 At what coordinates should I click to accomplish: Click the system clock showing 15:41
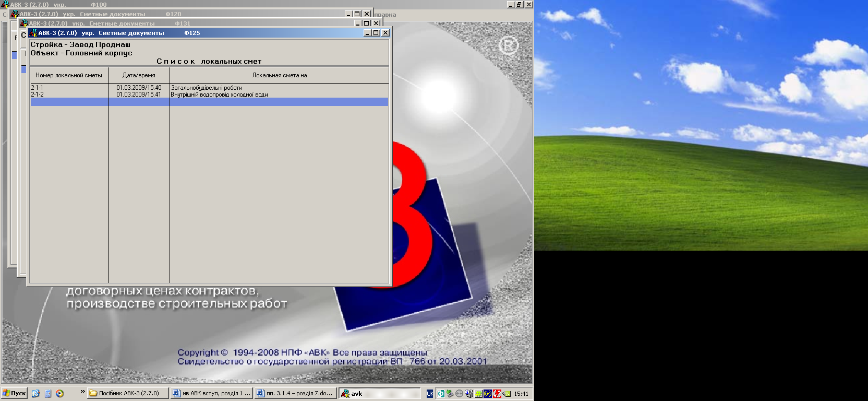(x=521, y=394)
